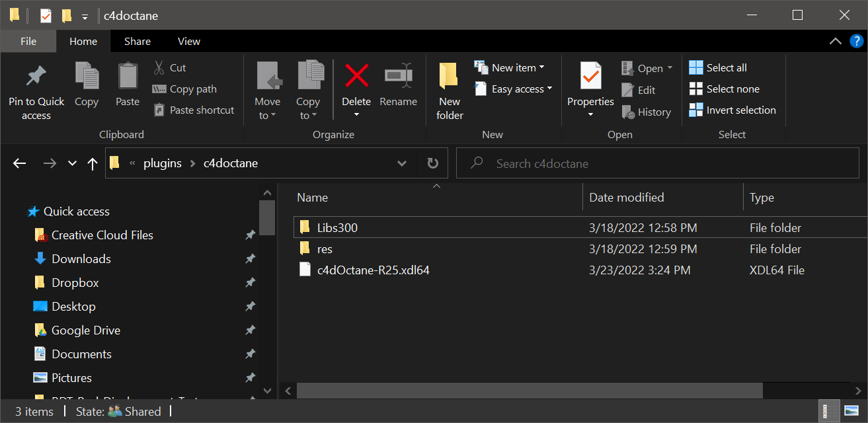Click the red Delete icon
Viewport: 868px width, 423px height.
(356, 76)
